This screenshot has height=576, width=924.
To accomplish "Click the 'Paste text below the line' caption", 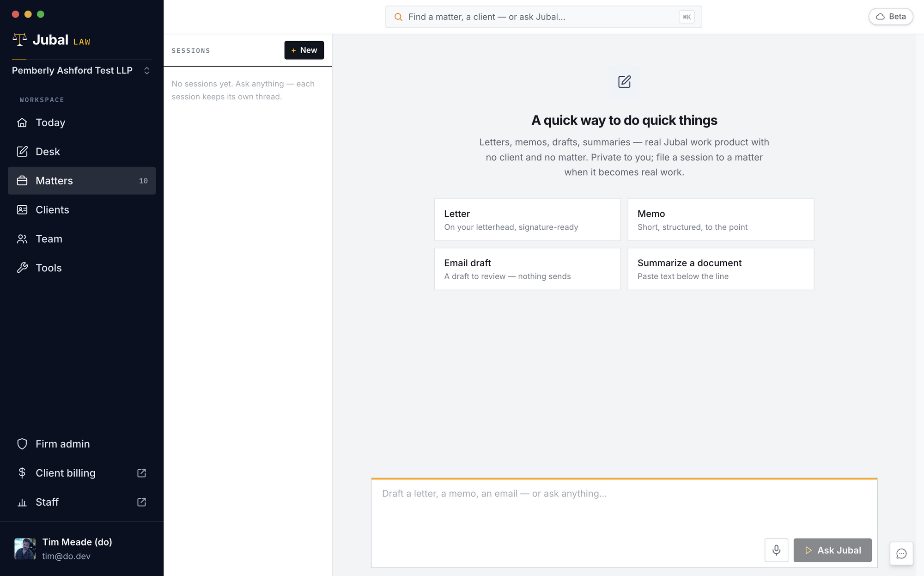I will [683, 276].
